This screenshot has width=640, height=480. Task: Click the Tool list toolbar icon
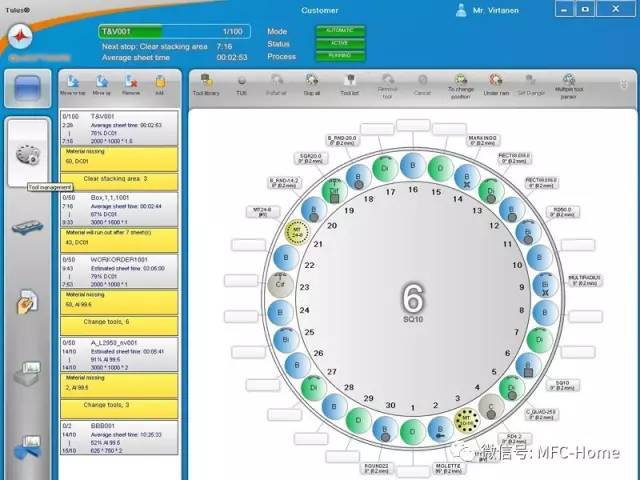click(349, 83)
